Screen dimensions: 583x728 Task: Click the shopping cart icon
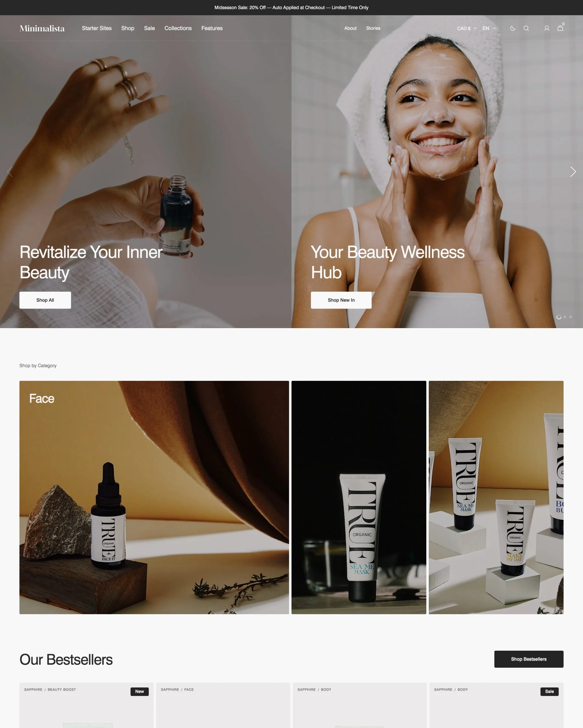(x=560, y=28)
